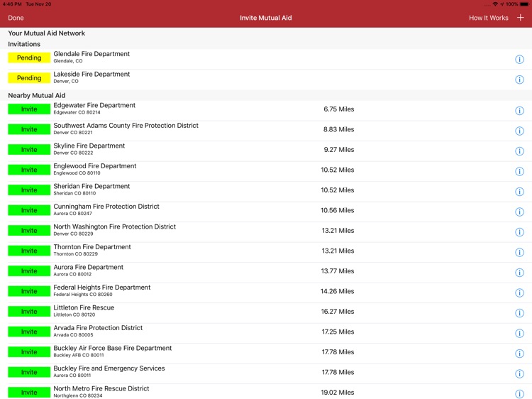Tap Pending badge for Lakeside Fire Department
The height and width of the screenshot is (399, 532).
click(x=29, y=78)
